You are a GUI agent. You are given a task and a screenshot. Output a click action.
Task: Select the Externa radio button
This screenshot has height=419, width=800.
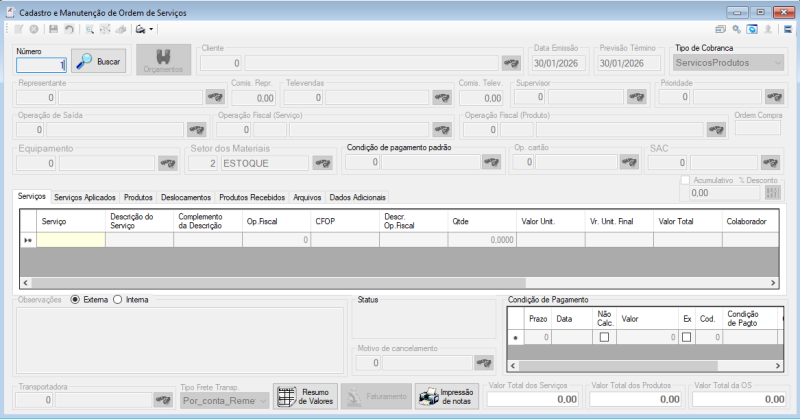pos(75,300)
